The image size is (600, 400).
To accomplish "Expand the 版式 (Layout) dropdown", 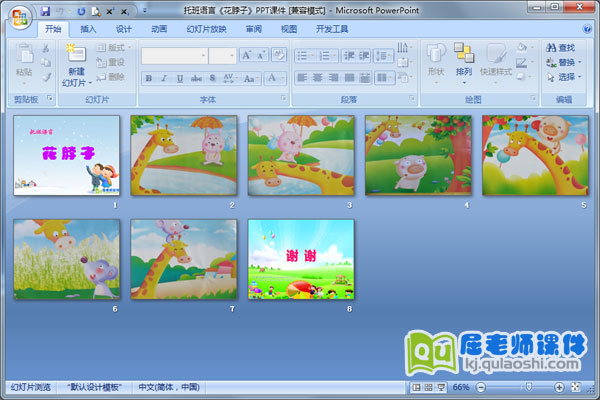I will click(114, 47).
